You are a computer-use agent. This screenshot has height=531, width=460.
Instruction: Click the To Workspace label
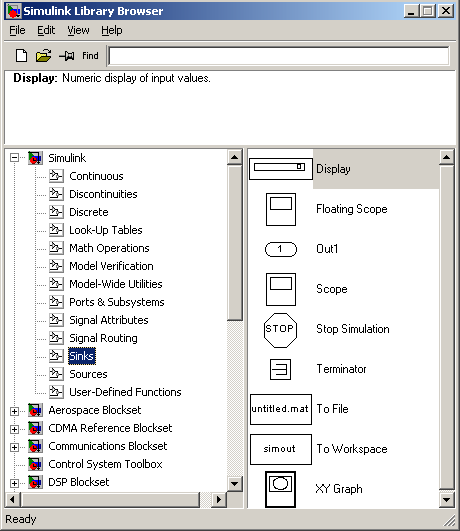click(x=352, y=449)
